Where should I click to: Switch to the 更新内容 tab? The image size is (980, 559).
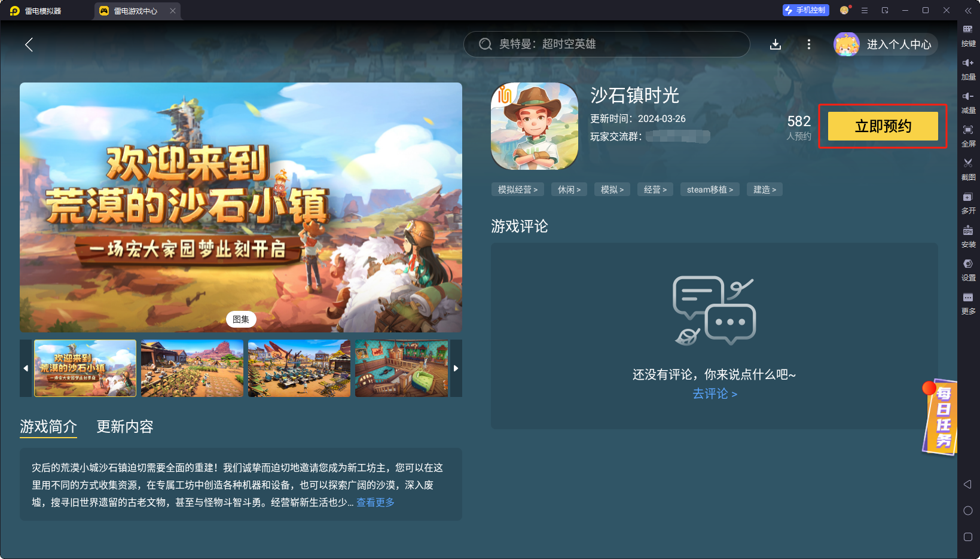pyautogui.click(x=125, y=426)
